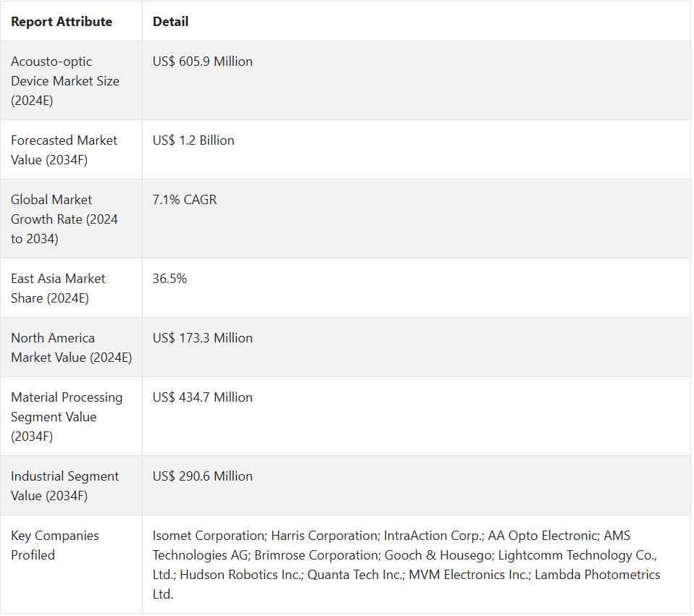Select the Forecasted Market Value (2034F) cell
The width and height of the screenshot is (694, 616).
[x=64, y=150]
